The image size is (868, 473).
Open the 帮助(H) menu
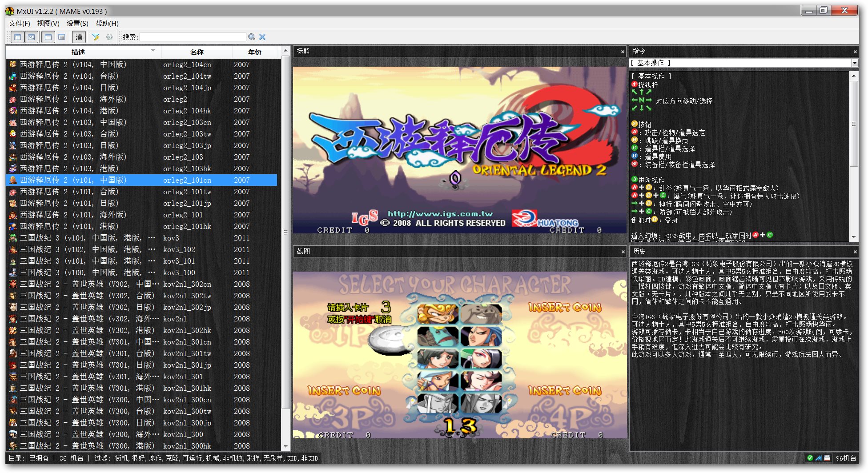point(107,24)
